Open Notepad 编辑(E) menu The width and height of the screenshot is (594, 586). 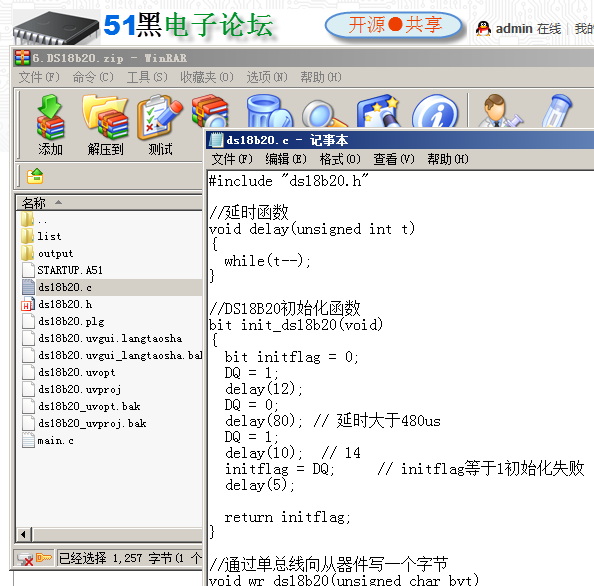pyautogui.click(x=286, y=159)
